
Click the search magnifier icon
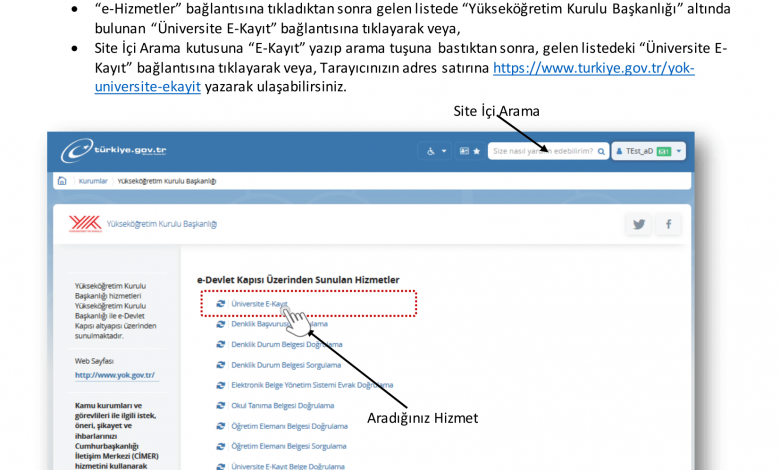(x=601, y=151)
